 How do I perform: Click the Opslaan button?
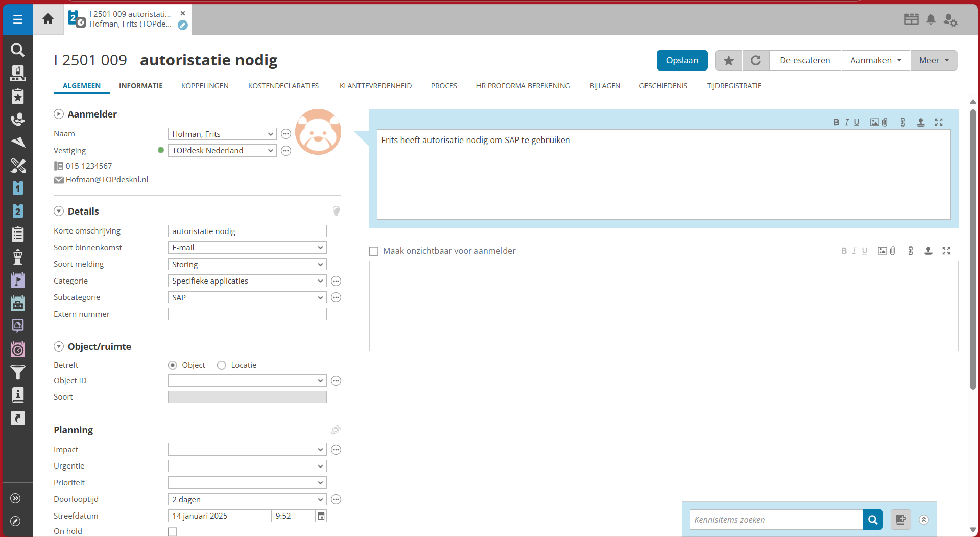pyautogui.click(x=682, y=61)
